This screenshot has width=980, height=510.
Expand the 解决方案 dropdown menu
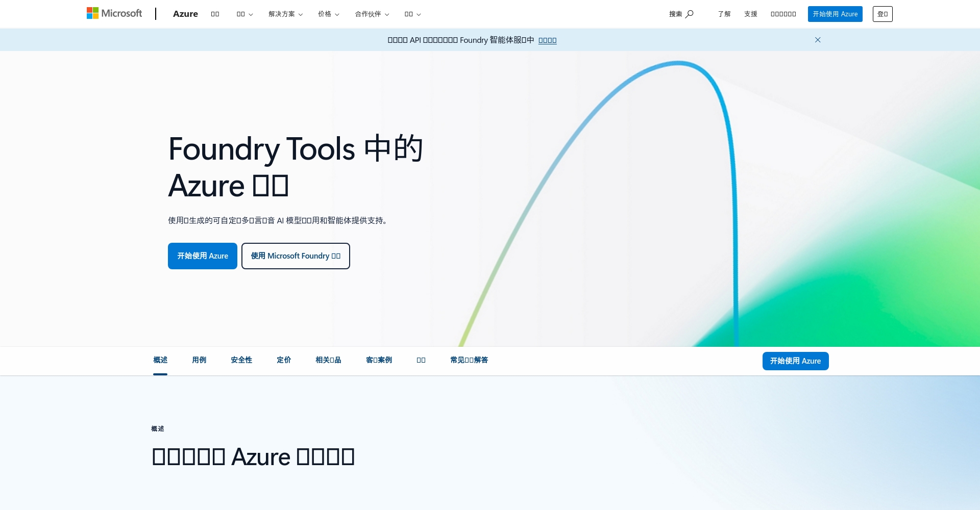tap(285, 14)
